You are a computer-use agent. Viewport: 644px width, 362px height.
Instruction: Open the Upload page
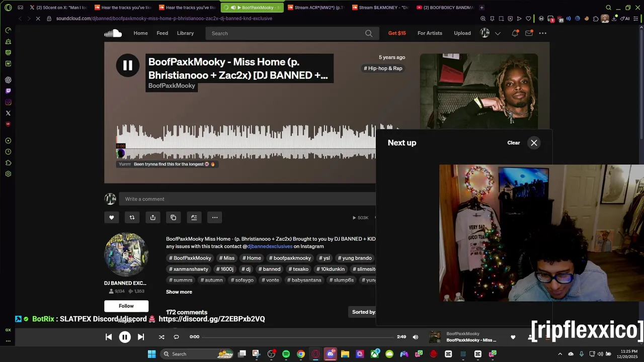click(x=462, y=33)
